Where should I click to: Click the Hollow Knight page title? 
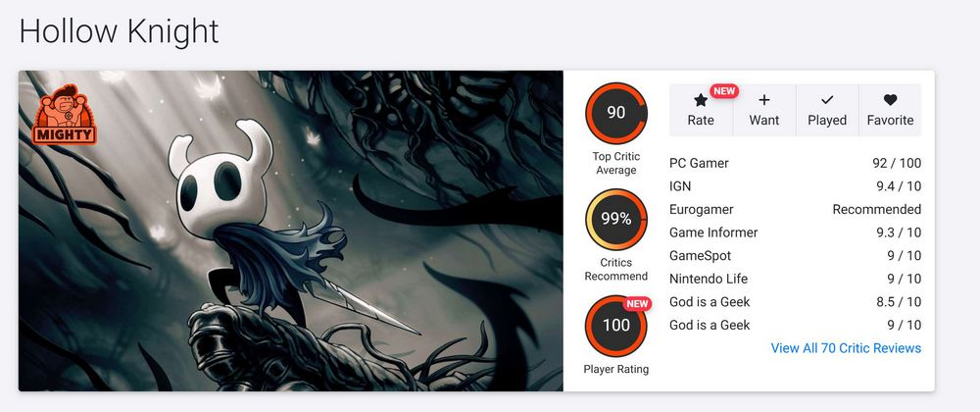tap(119, 31)
